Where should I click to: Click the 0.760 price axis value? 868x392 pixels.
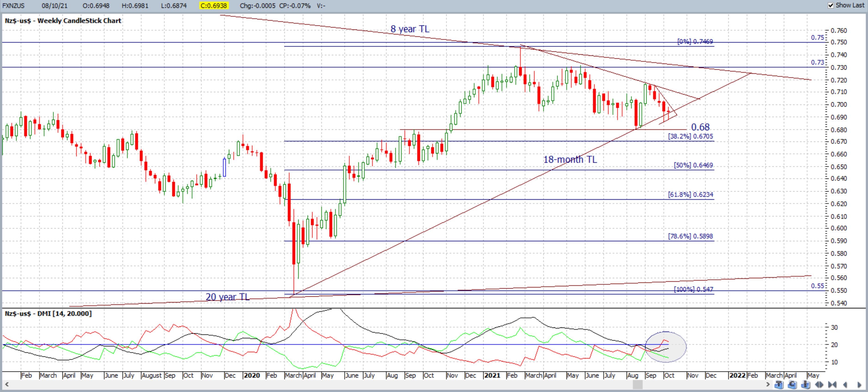click(839, 31)
